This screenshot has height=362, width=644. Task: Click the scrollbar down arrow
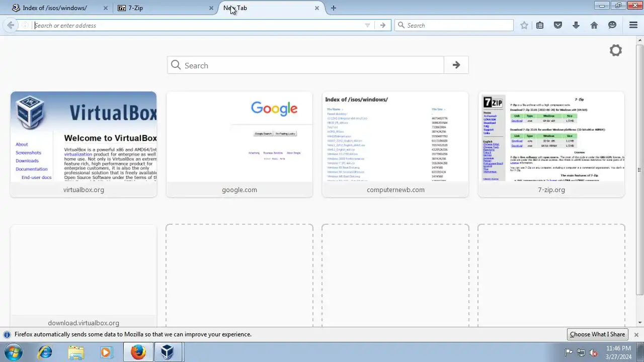(639, 323)
